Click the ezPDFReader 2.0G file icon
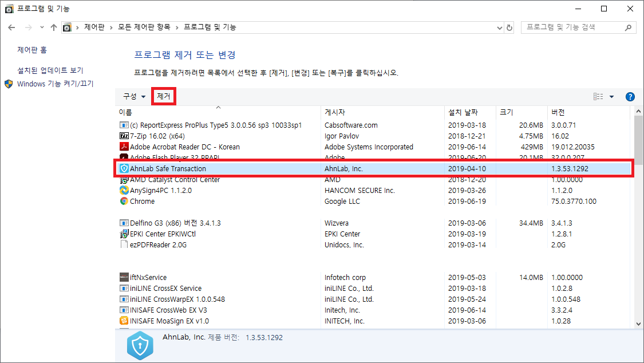 point(124,244)
